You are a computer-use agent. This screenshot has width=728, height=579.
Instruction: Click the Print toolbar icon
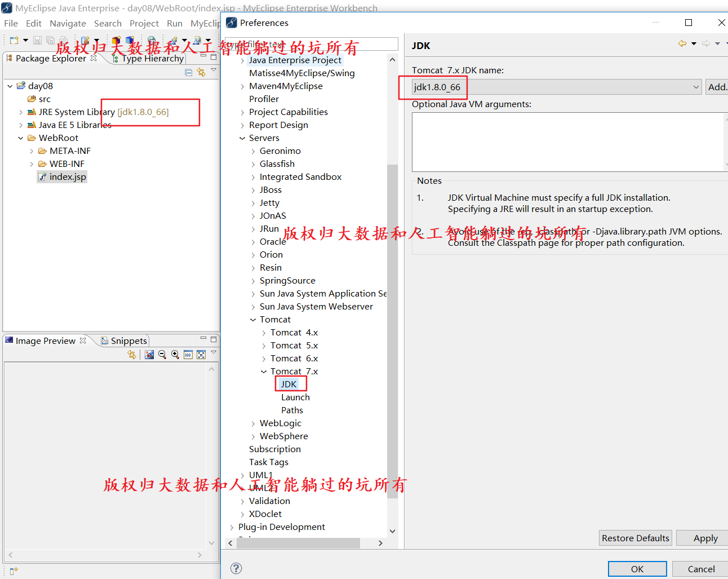coord(63,41)
